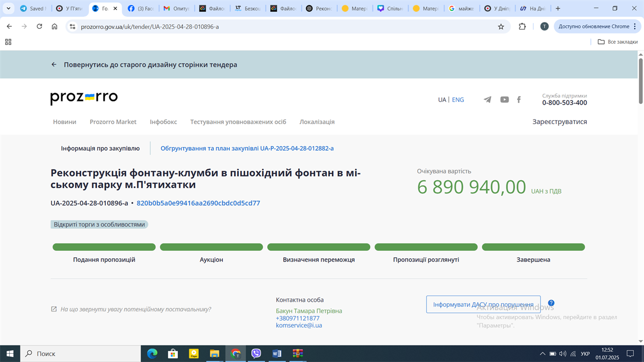Screen dimensions: 644x362
Task: Click the Prozorro logo
Action: click(x=84, y=98)
